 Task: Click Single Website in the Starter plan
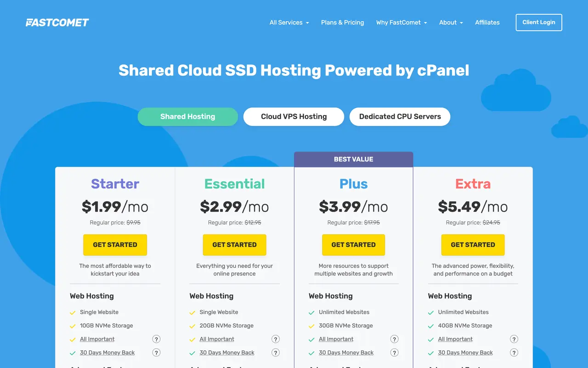point(99,312)
